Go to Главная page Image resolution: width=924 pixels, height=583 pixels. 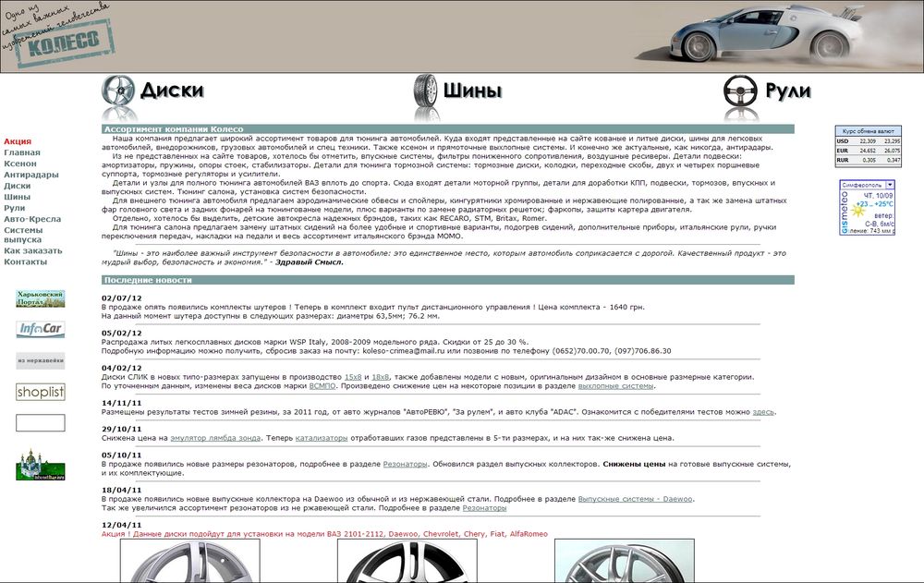tap(22, 152)
